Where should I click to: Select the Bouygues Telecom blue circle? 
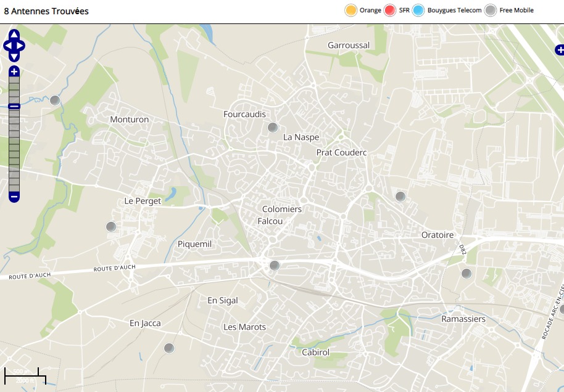418,10
